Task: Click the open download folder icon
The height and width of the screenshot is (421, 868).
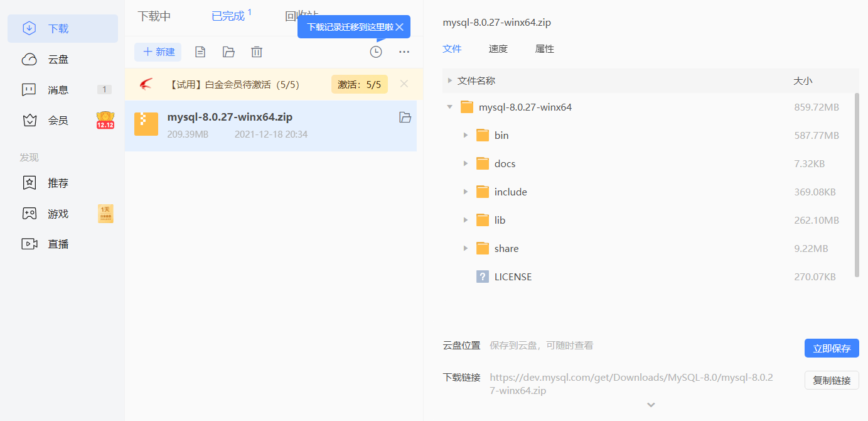Action: point(228,52)
